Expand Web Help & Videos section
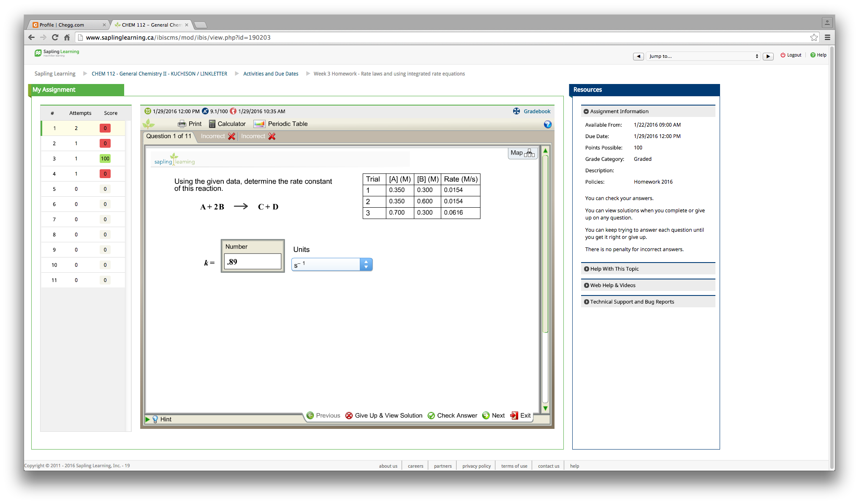The height and width of the screenshot is (504, 859). coord(612,285)
